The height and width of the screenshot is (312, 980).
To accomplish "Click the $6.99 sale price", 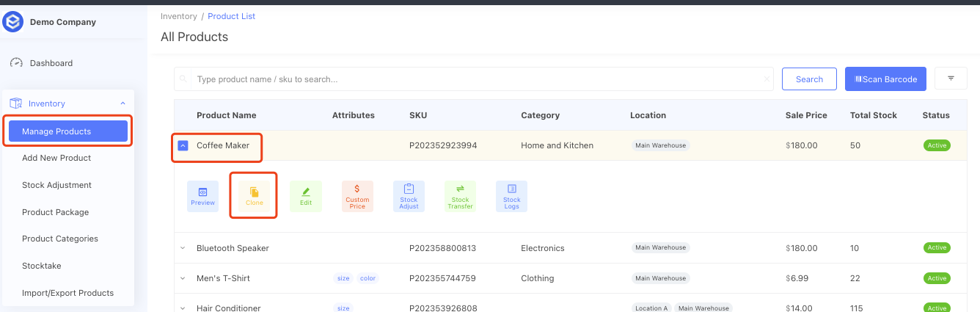I will click(x=798, y=278).
